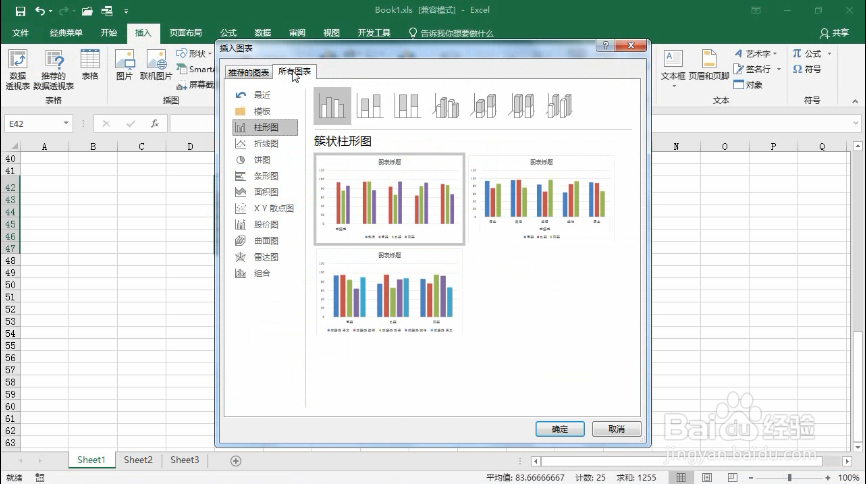
Task: Choose Column chart (柱形图) category
Action: [x=265, y=128]
